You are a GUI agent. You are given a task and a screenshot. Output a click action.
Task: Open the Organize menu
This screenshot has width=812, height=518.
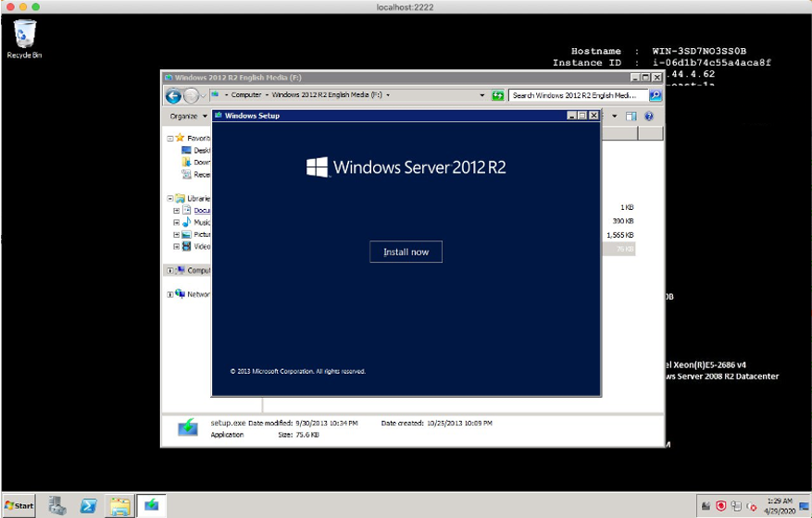[189, 116]
